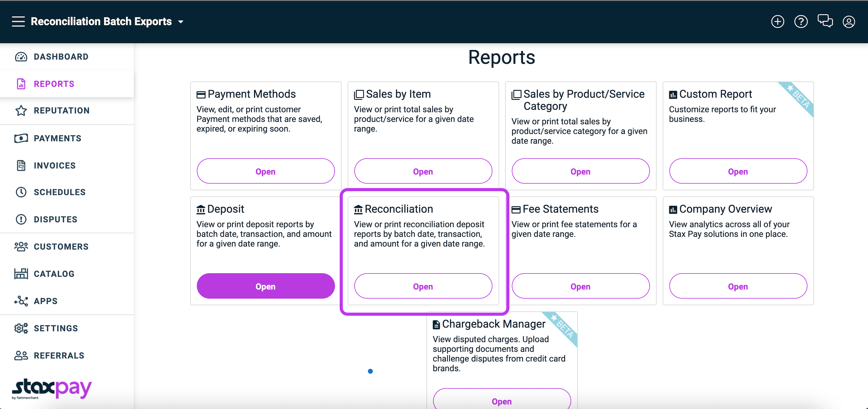
Task: Click the plus circle create icon
Action: (x=777, y=22)
